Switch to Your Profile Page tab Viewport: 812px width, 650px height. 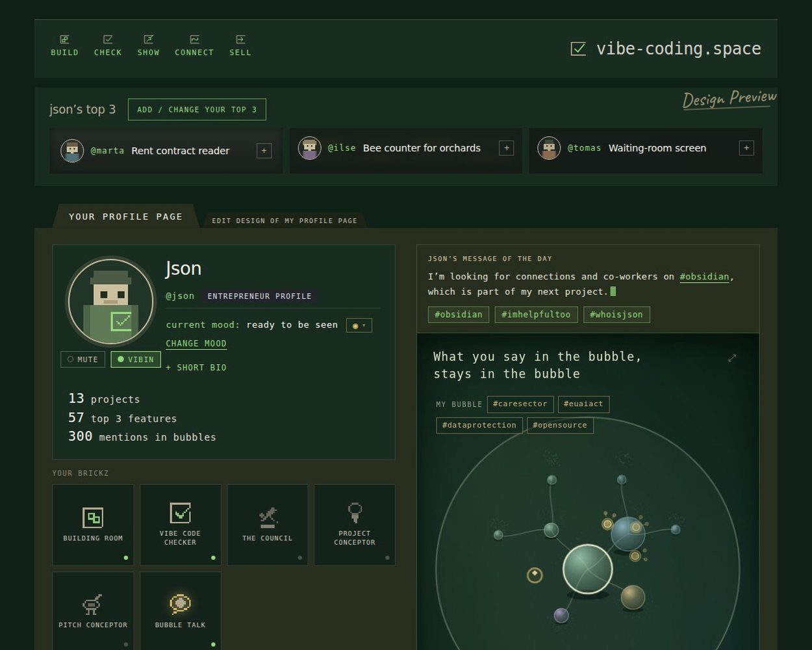point(125,216)
